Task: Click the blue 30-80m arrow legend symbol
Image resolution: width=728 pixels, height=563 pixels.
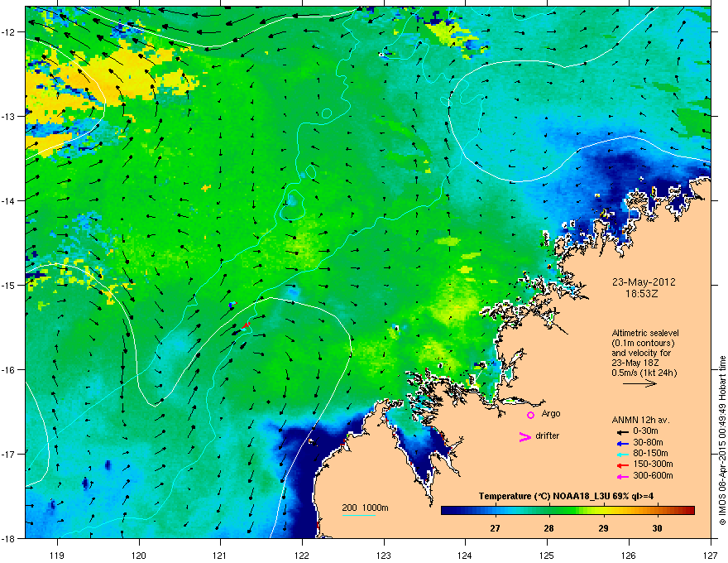Action: 623,443
